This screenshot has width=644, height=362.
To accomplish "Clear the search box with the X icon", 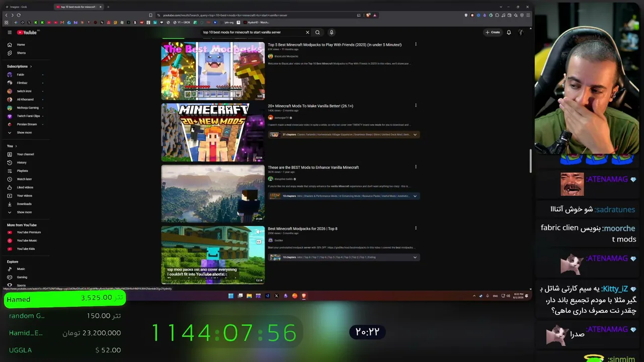I will pos(307,32).
